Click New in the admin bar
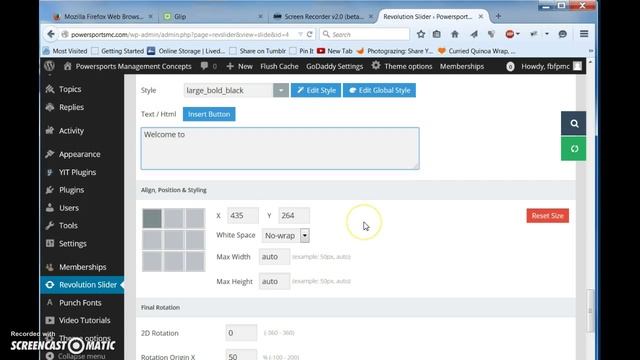 point(240,66)
